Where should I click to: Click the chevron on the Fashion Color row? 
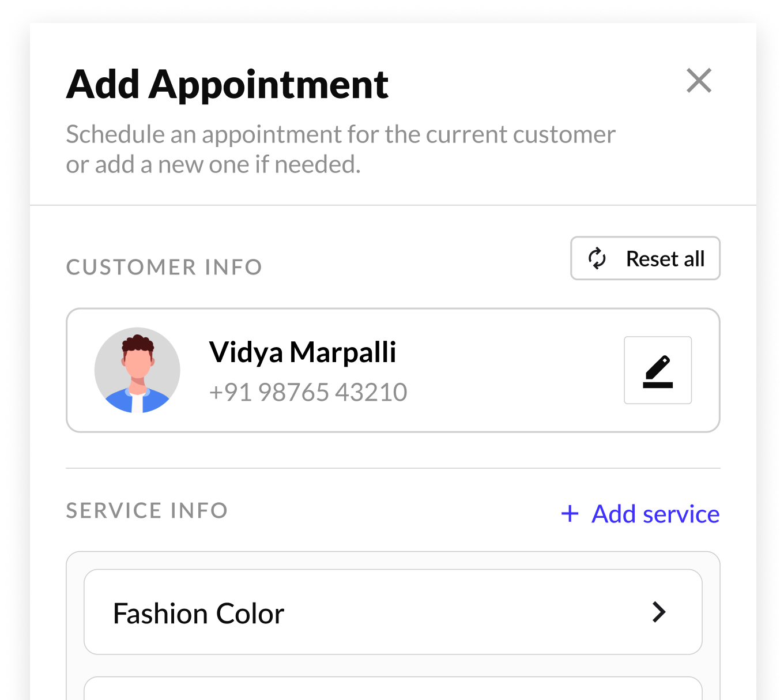(659, 612)
